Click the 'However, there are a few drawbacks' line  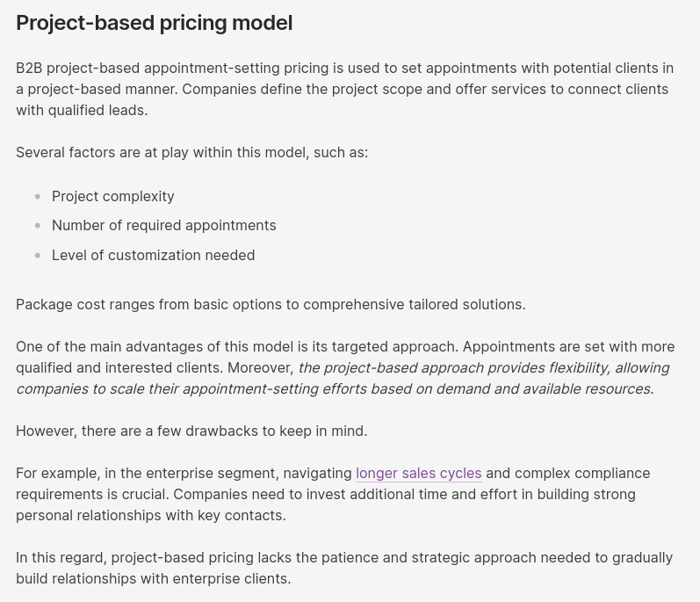click(x=191, y=431)
